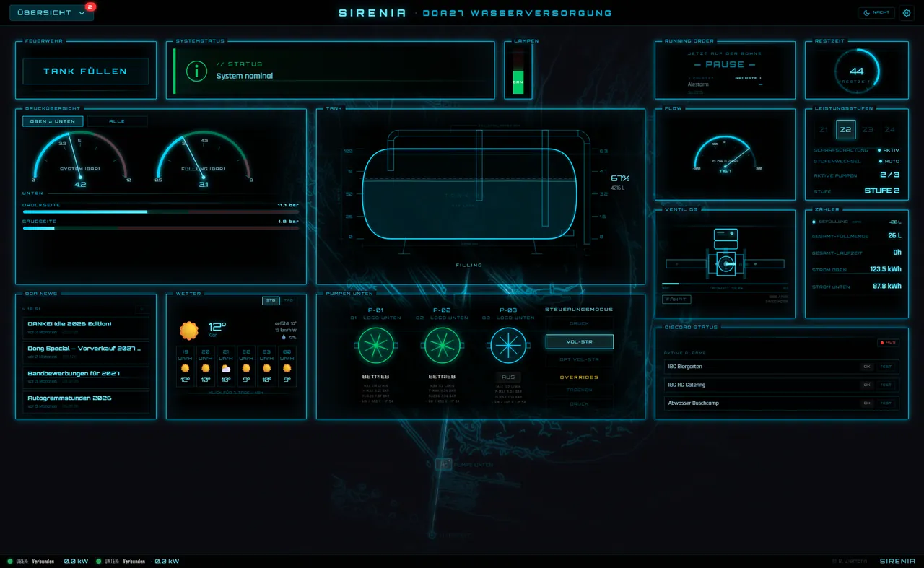The image size is (924, 568).
Task: Click the Pumpe Unten map marker icon
Action: pos(444,464)
